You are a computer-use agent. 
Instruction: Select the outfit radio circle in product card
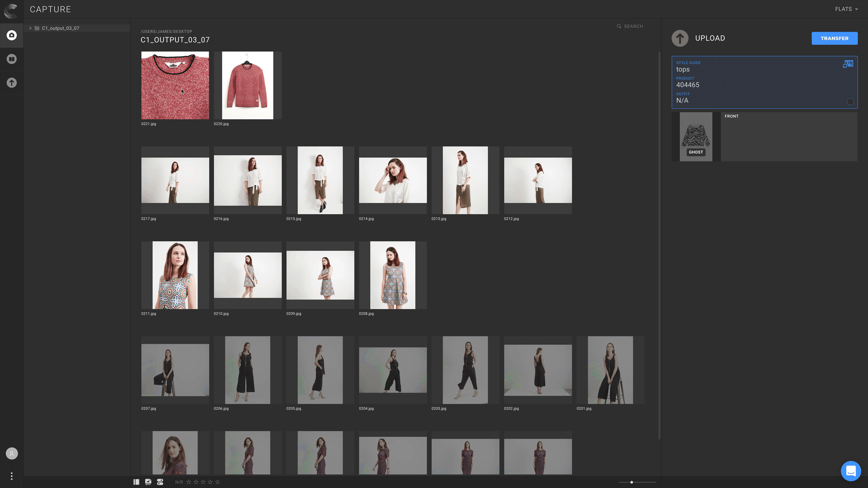(x=850, y=102)
